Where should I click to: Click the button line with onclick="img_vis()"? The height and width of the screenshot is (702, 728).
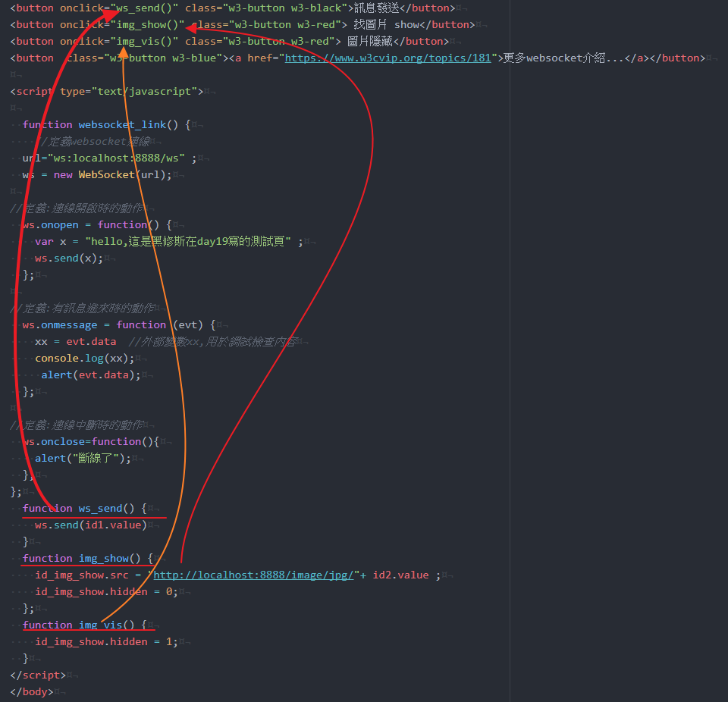tap(229, 42)
